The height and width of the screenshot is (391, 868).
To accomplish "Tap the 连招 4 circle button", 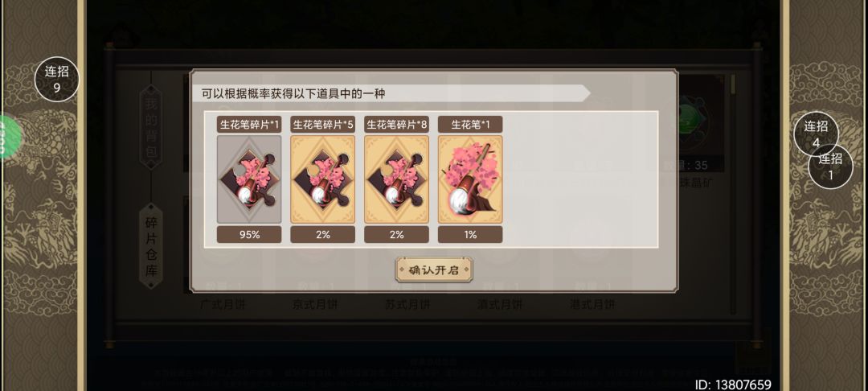I will point(816,134).
